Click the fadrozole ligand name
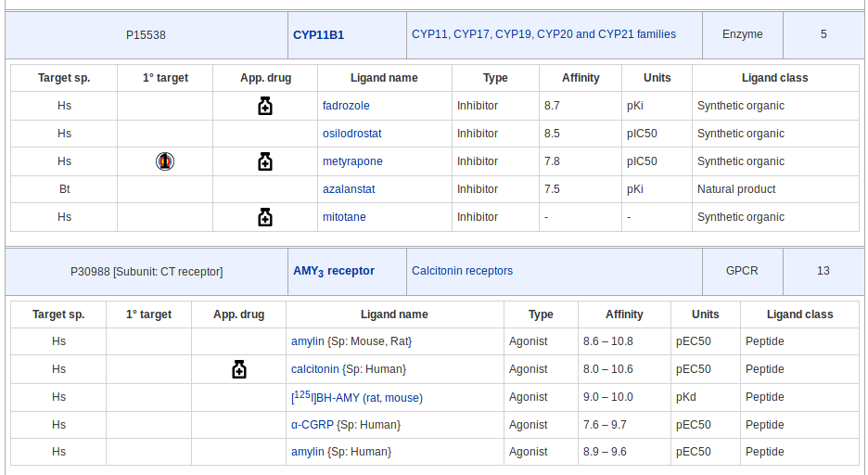The height and width of the screenshot is (475, 868). (x=346, y=106)
